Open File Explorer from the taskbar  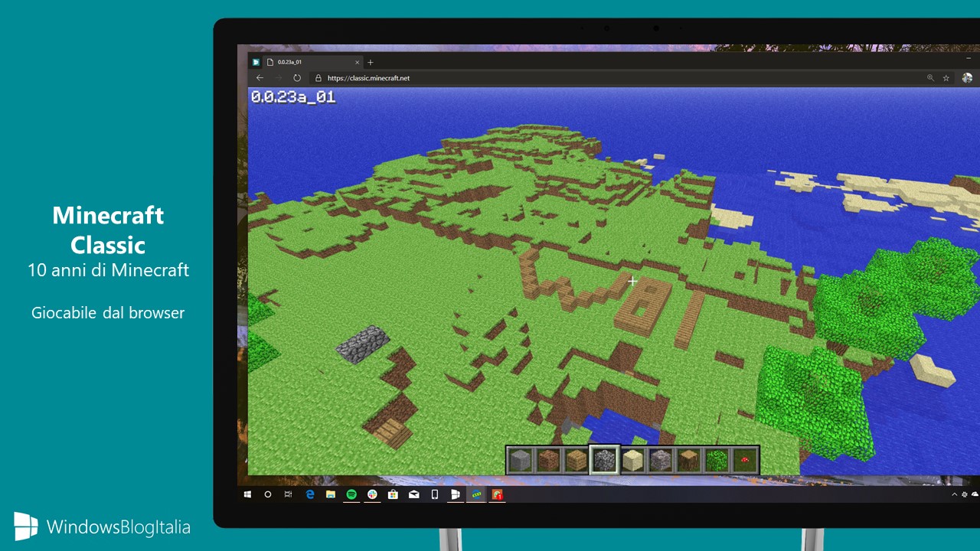click(331, 494)
